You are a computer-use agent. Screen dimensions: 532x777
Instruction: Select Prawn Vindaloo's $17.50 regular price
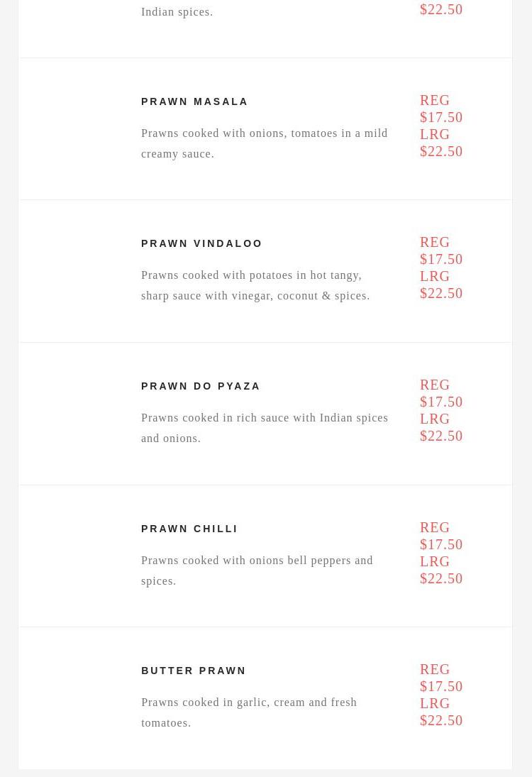pos(441,259)
